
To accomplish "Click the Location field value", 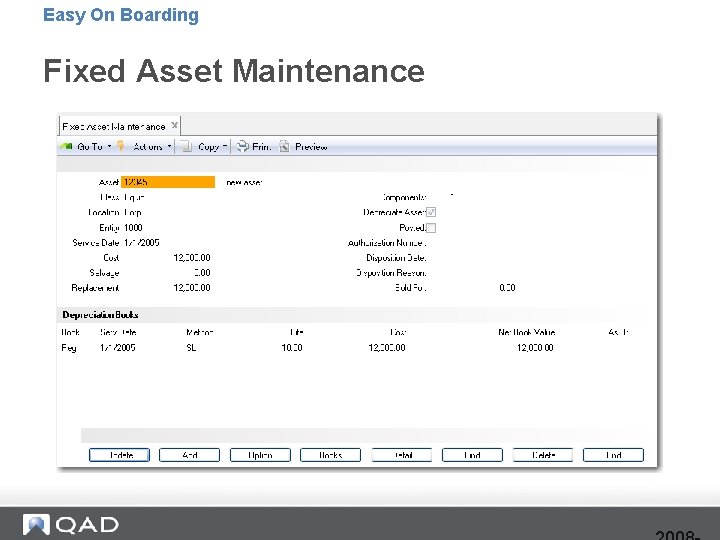I will pos(133,213).
